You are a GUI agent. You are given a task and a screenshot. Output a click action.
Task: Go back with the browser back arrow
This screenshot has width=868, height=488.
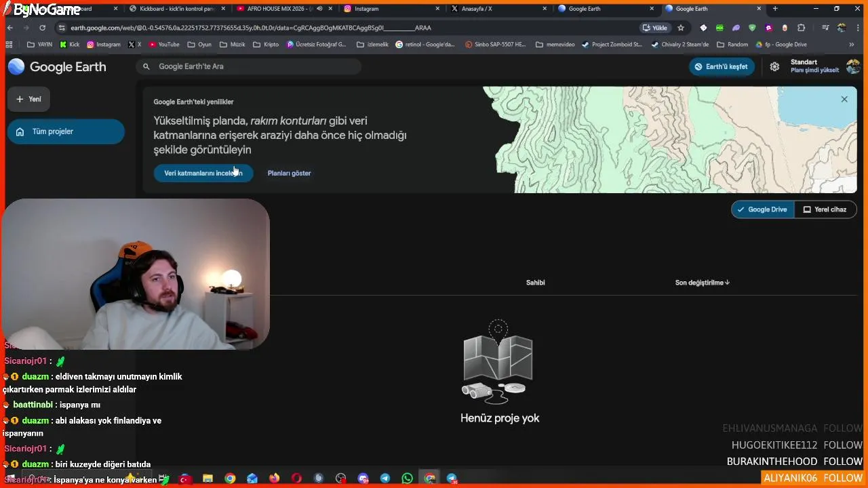(9, 28)
